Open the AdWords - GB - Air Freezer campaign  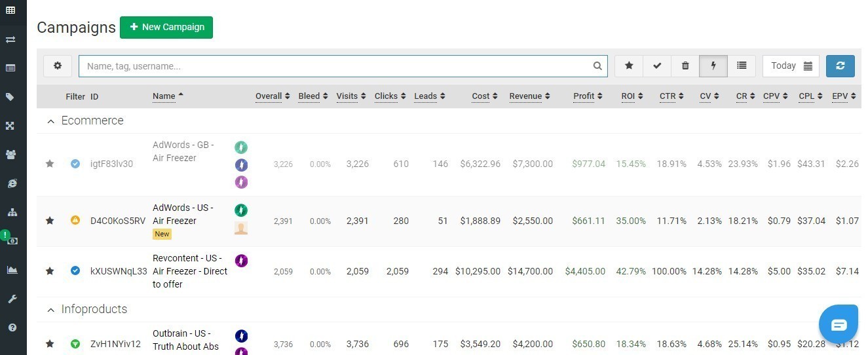pos(184,151)
